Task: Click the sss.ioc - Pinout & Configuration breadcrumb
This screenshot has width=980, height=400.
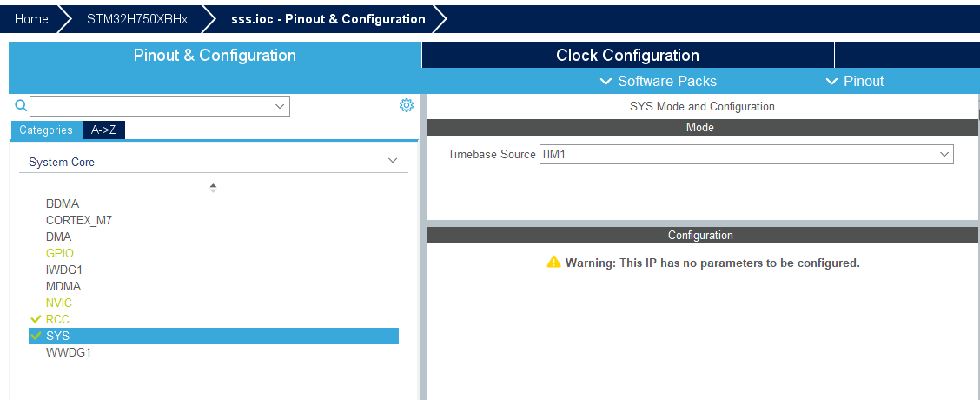Action: [328, 19]
